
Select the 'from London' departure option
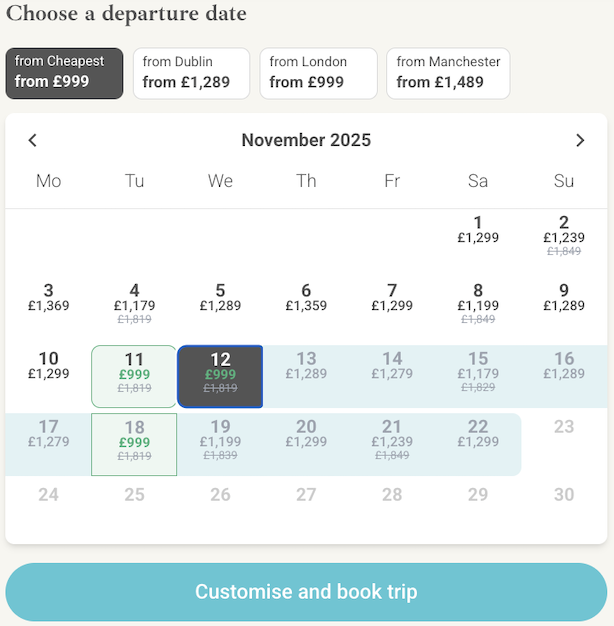click(318, 73)
